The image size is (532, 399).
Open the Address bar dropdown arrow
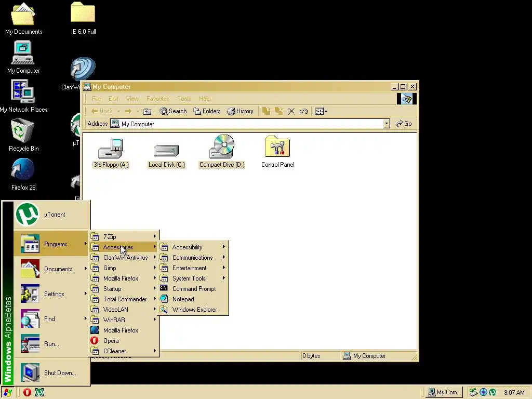click(x=387, y=124)
